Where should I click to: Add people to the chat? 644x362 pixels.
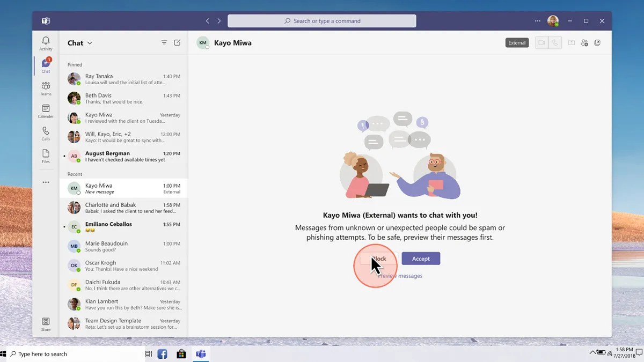pyautogui.click(x=584, y=42)
